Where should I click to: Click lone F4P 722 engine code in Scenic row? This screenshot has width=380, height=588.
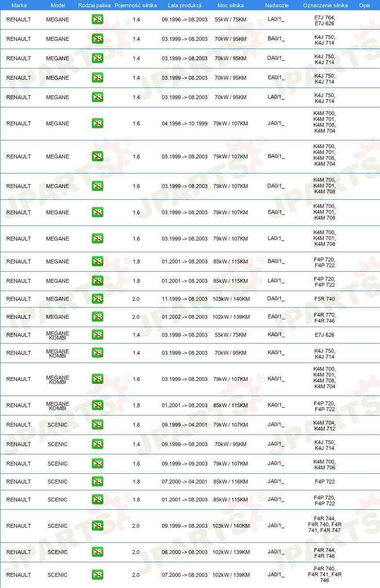pos(325,482)
